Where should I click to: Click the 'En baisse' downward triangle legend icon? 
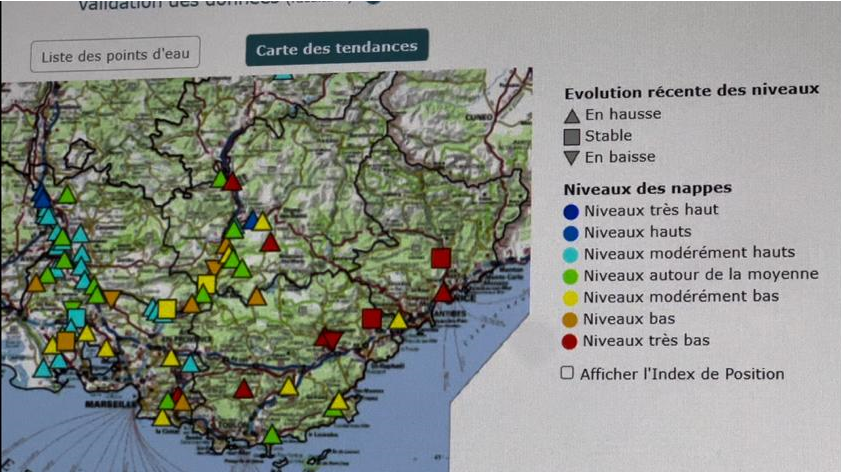[572, 157]
